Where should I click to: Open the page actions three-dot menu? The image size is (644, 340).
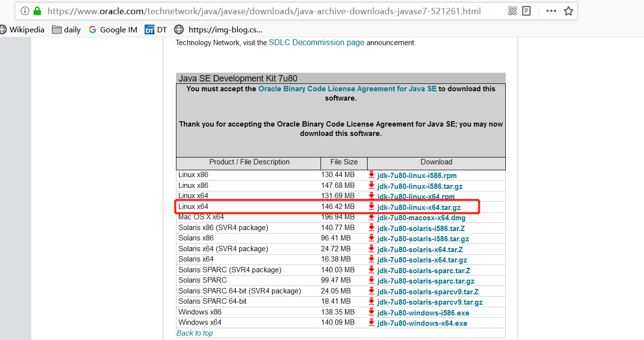(x=551, y=11)
